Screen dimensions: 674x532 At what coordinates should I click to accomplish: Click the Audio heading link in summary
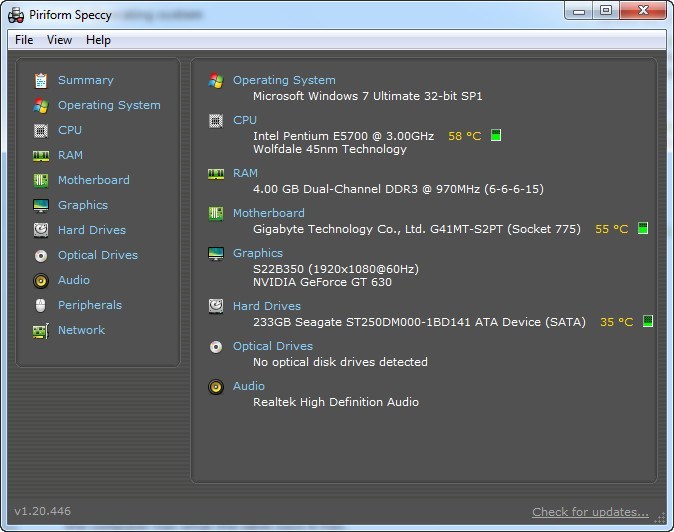249,386
